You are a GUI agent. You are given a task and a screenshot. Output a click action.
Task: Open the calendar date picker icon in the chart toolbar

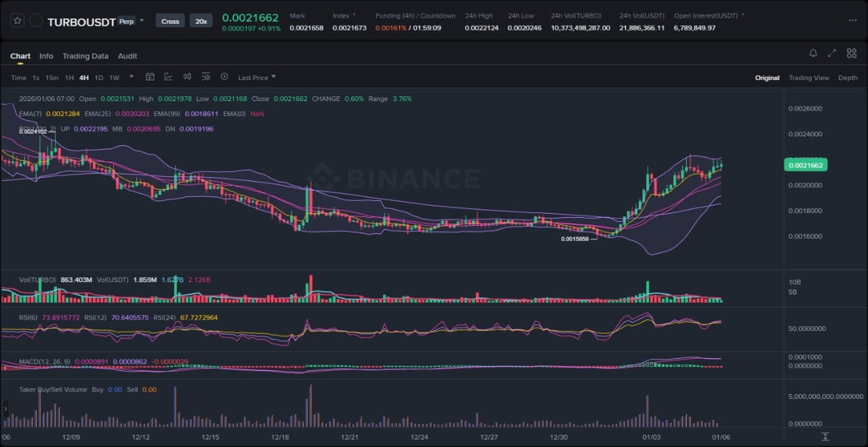tap(150, 77)
